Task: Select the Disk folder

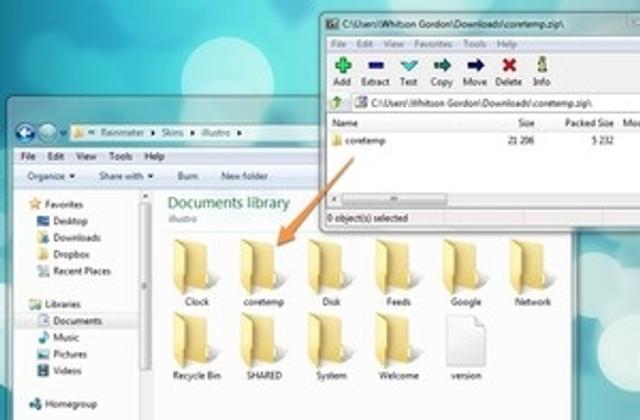Action: click(331, 273)
